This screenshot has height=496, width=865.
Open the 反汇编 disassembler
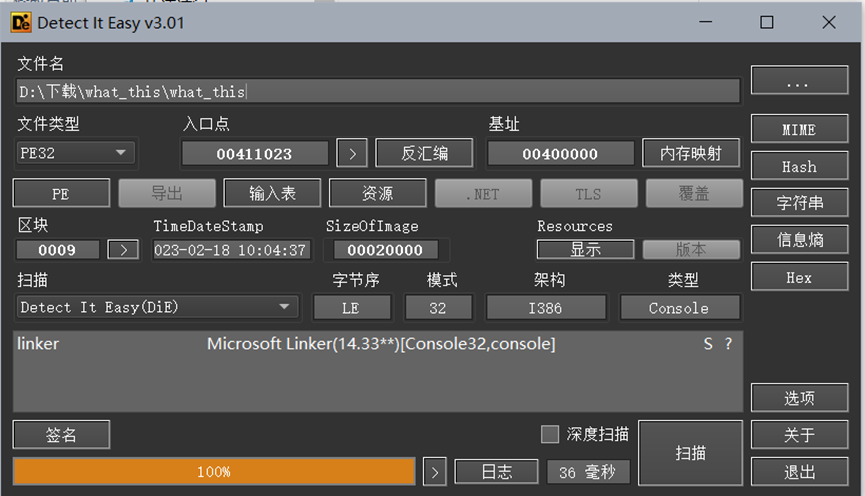coord(424,153)
